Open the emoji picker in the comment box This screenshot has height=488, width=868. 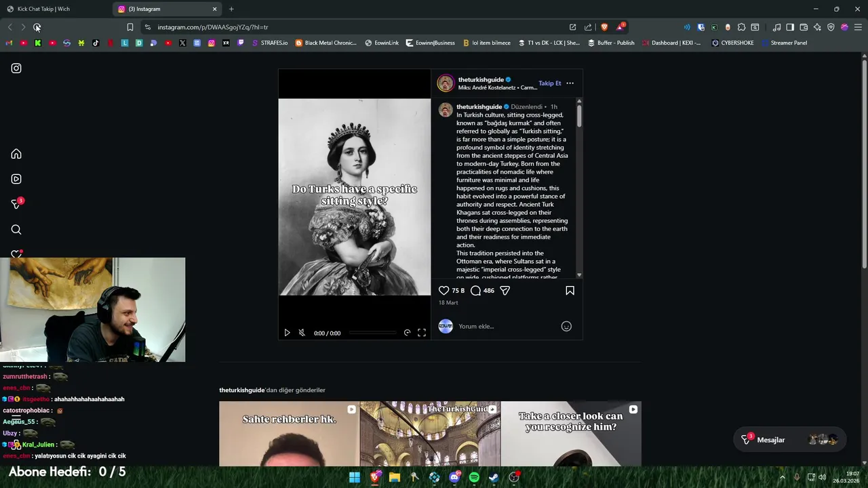tap(566, 326)
